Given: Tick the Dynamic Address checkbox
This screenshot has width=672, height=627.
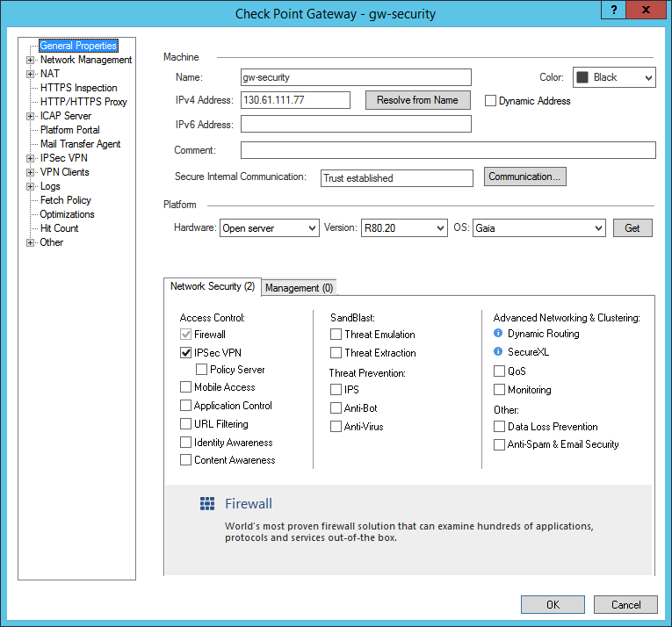Looking at the screenshot, I should 491,101.
